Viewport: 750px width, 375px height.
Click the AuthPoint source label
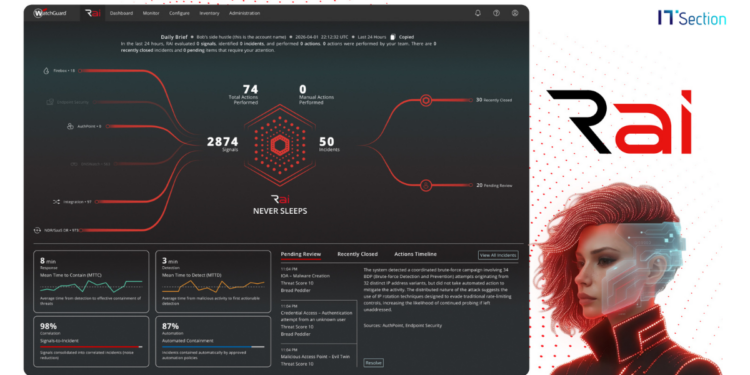pos(89,126)
